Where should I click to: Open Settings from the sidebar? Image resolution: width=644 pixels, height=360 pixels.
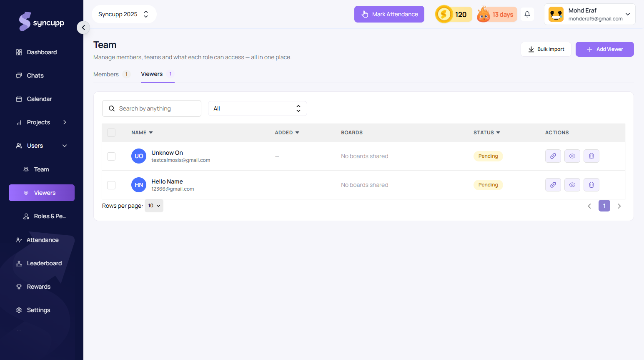(x=38, y=310)
